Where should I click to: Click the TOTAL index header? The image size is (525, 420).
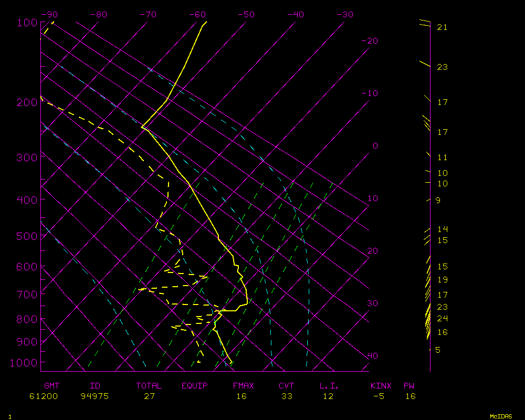coord(149,386)
